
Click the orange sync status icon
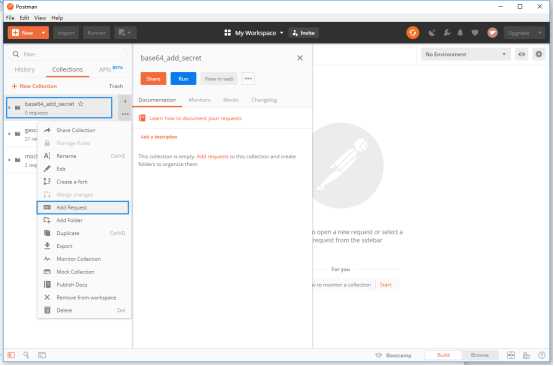[x=413, y=33]
